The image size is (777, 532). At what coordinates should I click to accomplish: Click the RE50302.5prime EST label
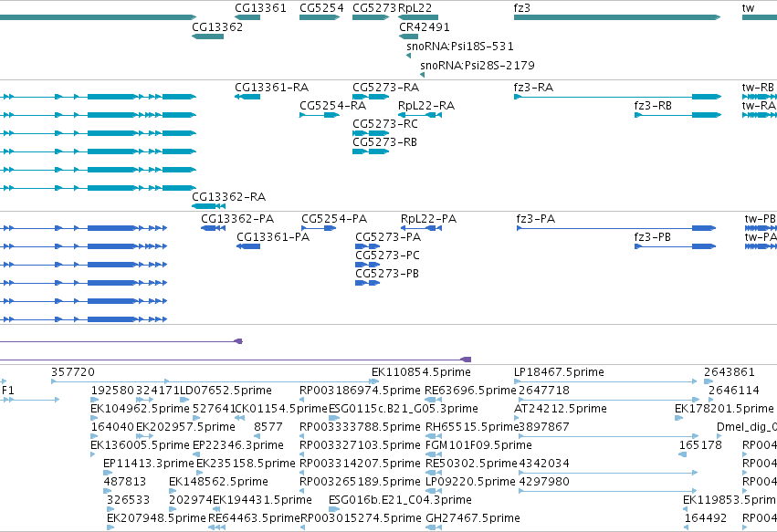point(471,464)
